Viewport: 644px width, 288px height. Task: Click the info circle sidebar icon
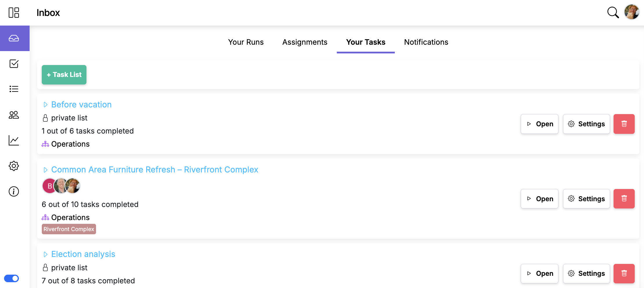coord(14,192)
